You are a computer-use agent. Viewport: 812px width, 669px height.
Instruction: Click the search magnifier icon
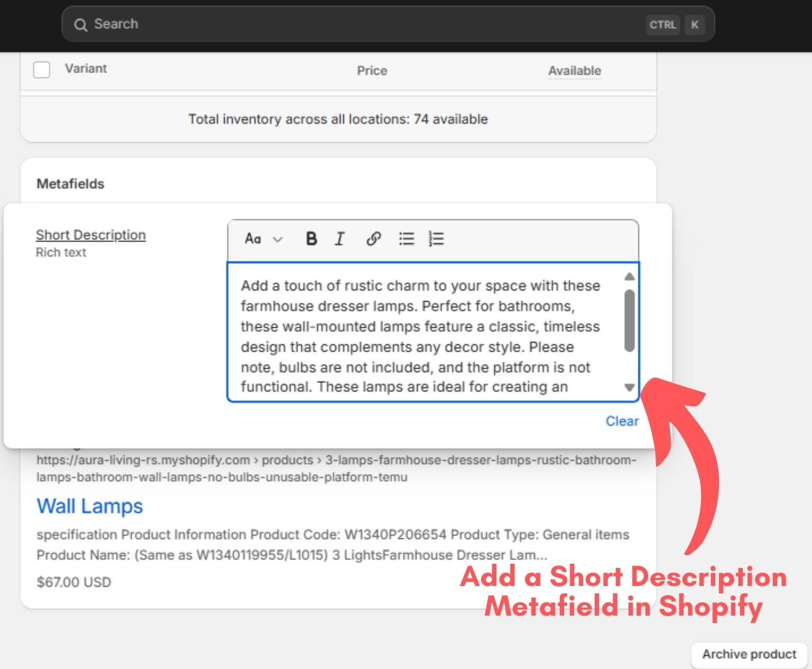80,25
